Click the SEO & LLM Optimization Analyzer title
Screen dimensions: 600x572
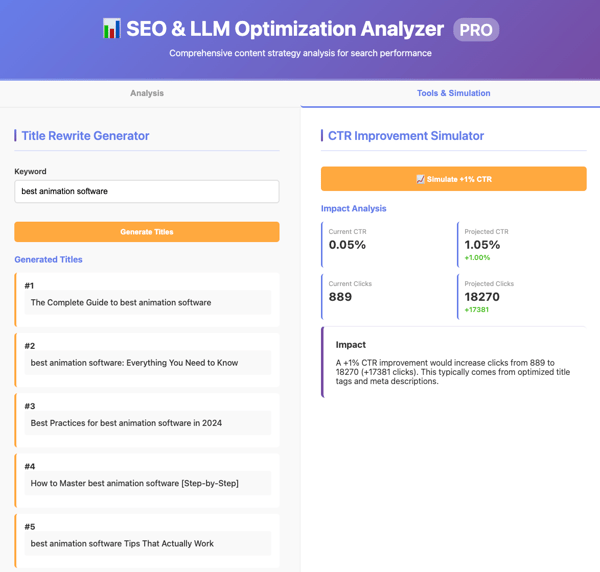(285, 29)
